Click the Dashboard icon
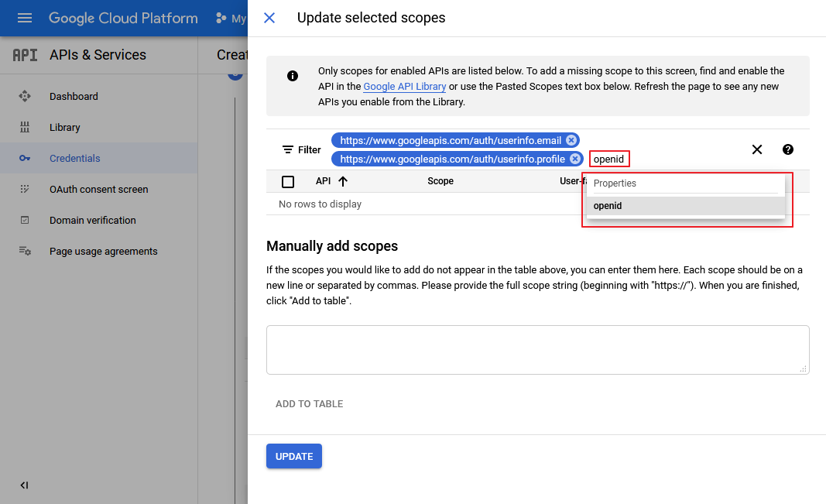The width and height of the screenshot is (826, 504). pyautogui.click(x=25, y=96)
